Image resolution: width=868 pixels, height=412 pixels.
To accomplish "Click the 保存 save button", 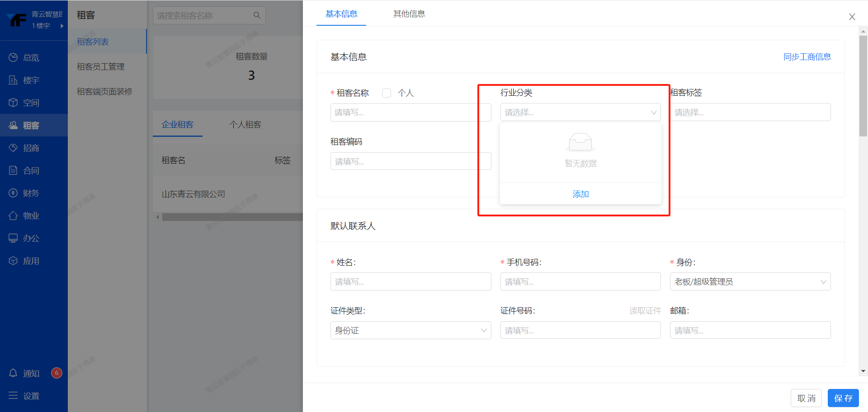I will pos(843,398).
